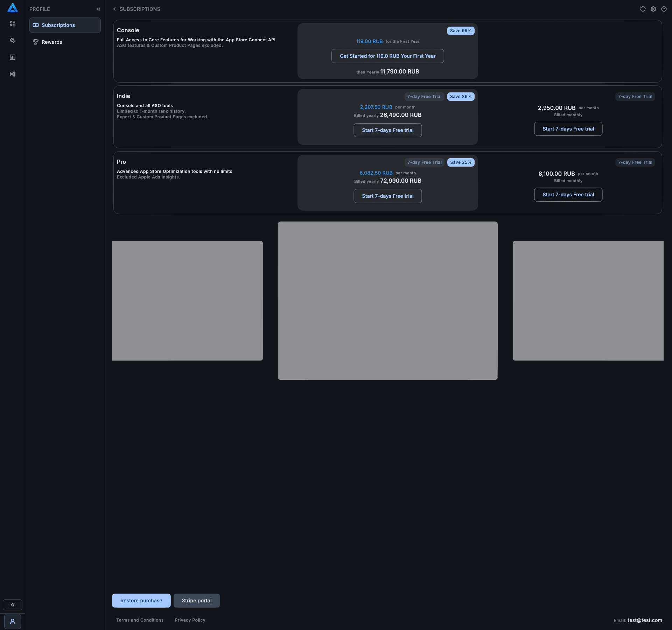
Task: Start the Pro monthly 7-days free trial
Action: [x=568, y=195]
